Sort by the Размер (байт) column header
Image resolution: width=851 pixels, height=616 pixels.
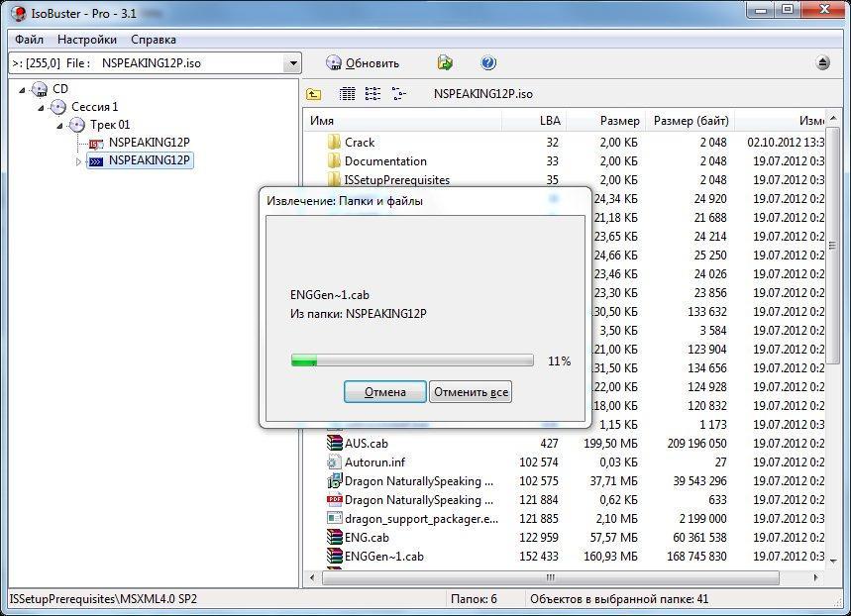coord(690,121)
